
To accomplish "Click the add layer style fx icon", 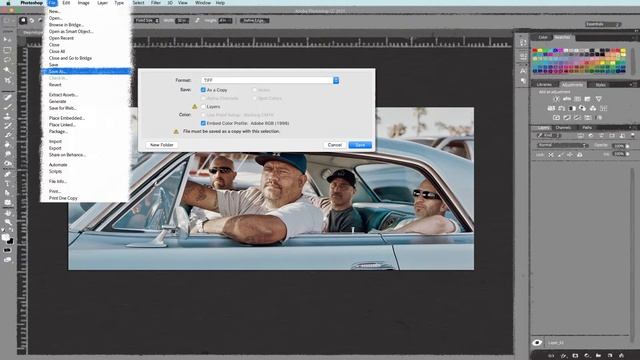I will click(564, 356).
